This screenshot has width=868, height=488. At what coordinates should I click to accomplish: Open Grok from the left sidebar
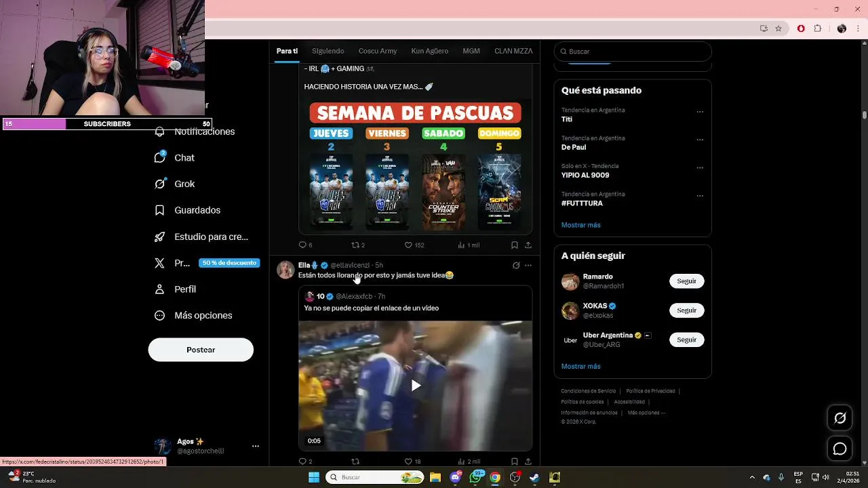tap(160, 184)
